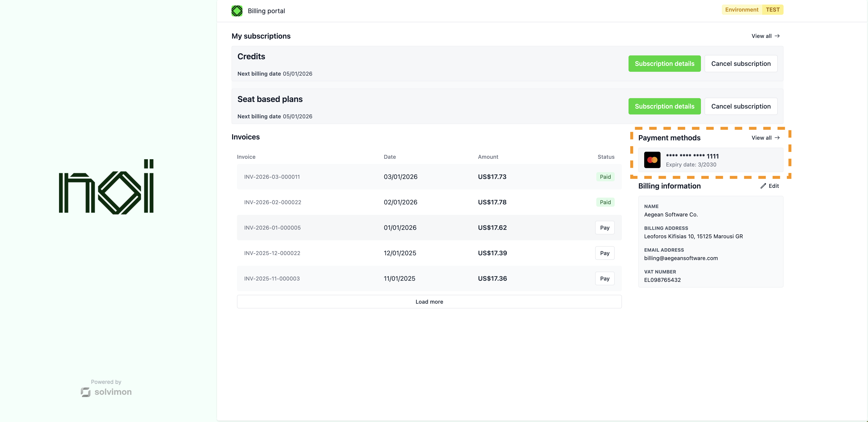
Task: Click the TEST environment badge
Action: coord(772,10)
